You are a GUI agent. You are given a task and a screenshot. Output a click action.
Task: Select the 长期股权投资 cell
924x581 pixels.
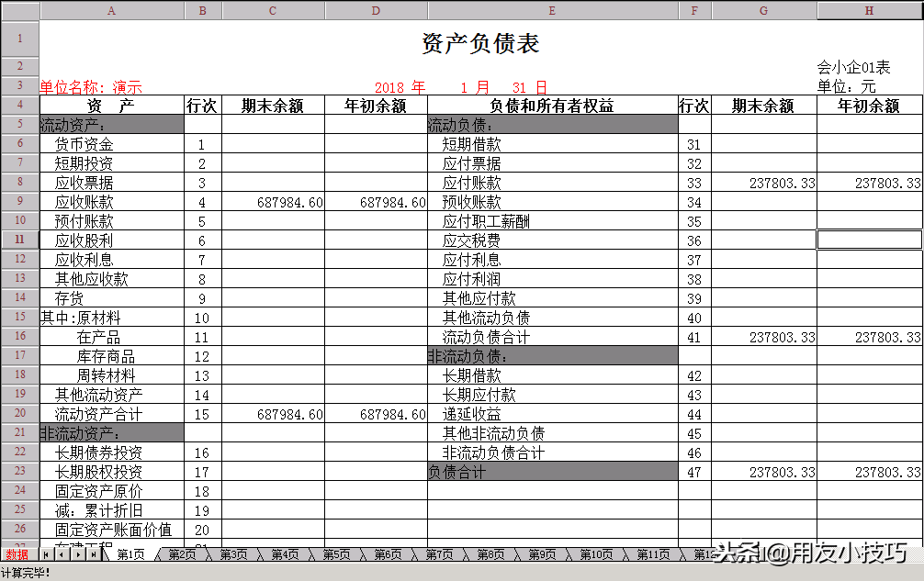click(112, 472)
